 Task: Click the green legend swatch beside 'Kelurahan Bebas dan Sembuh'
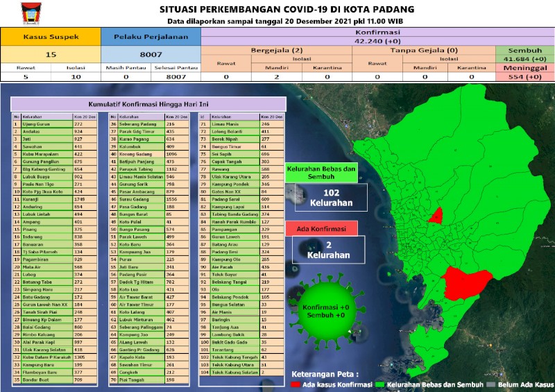[x=379, y=384]
